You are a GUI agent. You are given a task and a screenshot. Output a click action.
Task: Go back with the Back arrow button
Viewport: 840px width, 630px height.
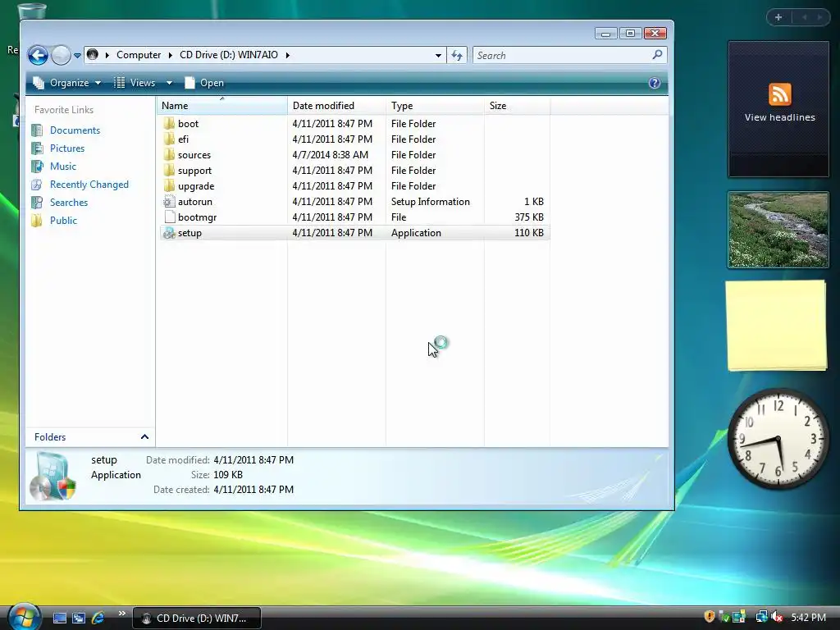click(38, 55)
